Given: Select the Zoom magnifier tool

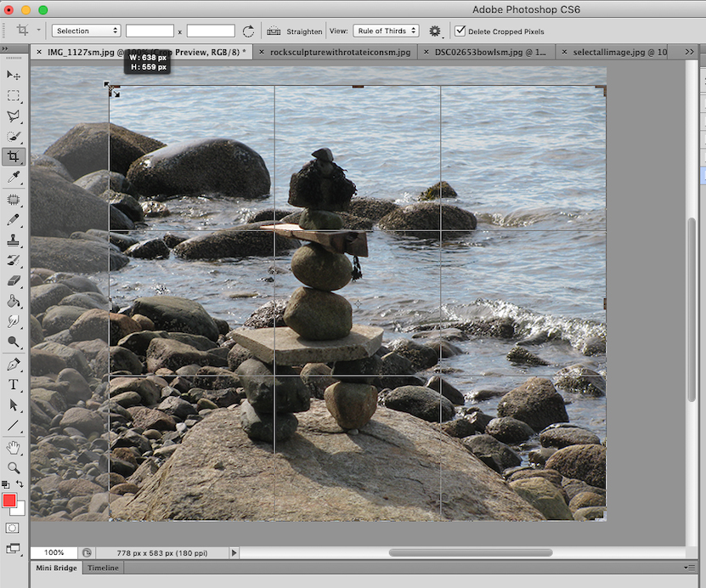Looking at the screenshot, I should [x=13, y=468].
